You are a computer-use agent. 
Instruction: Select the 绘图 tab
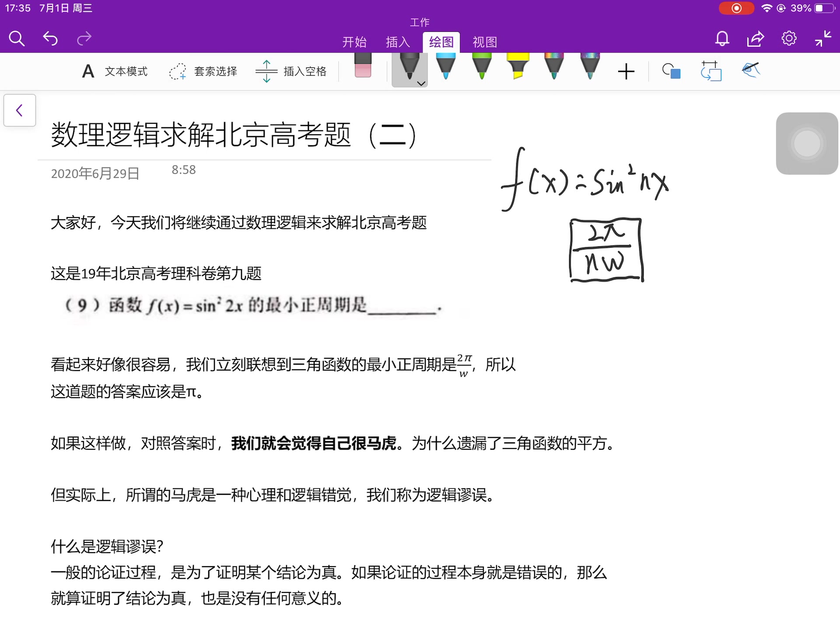(441, 42)
